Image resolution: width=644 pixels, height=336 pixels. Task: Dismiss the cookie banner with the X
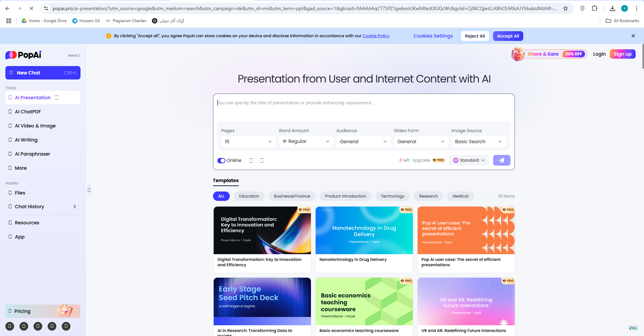click(x=633, y=36)
